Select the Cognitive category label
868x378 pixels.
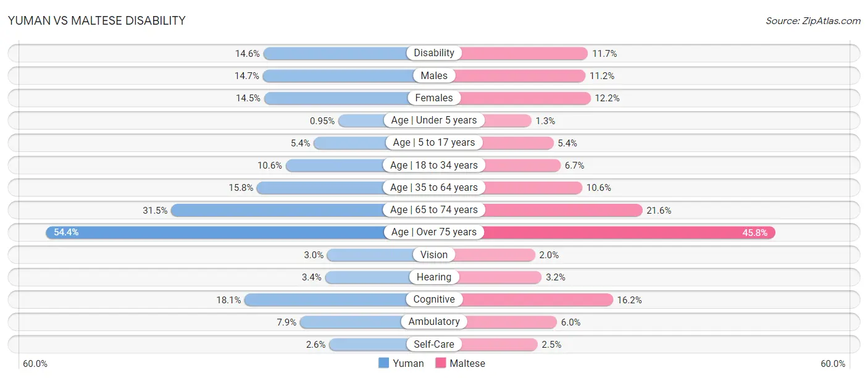pos(434,300)
